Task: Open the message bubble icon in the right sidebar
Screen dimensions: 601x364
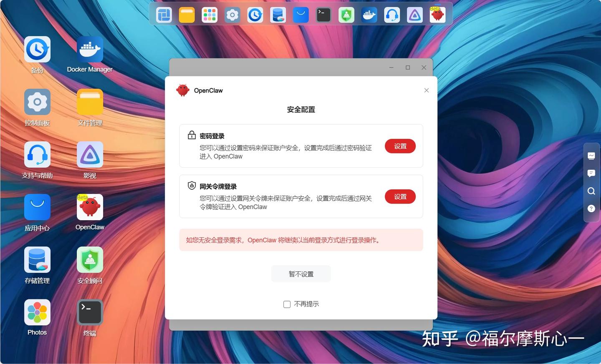Action: (591, 173)
